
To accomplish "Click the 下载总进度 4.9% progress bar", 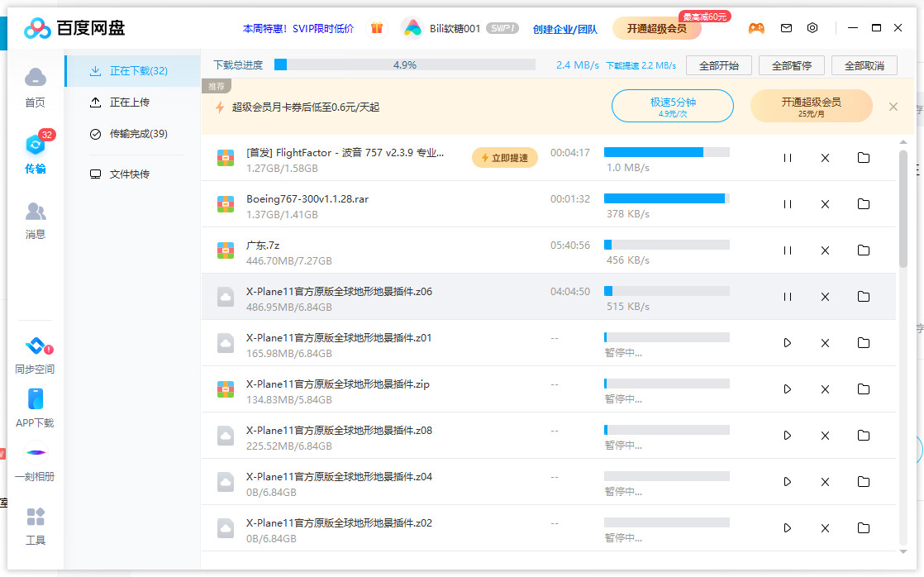I will pyautogui.click(x=405, y=64).
